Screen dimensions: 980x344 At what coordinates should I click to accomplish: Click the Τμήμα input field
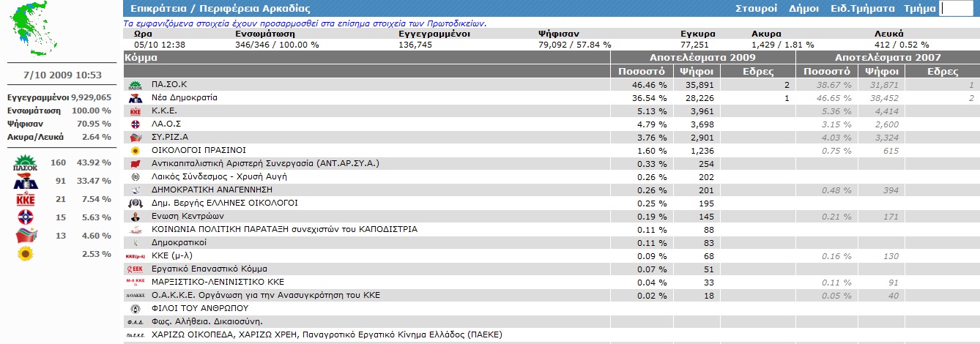[959, 9]
